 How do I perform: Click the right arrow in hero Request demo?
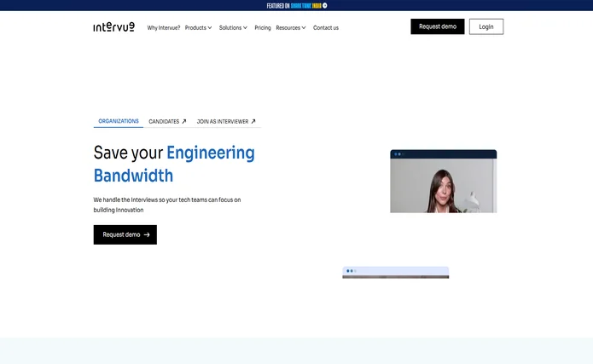point(147,234)
